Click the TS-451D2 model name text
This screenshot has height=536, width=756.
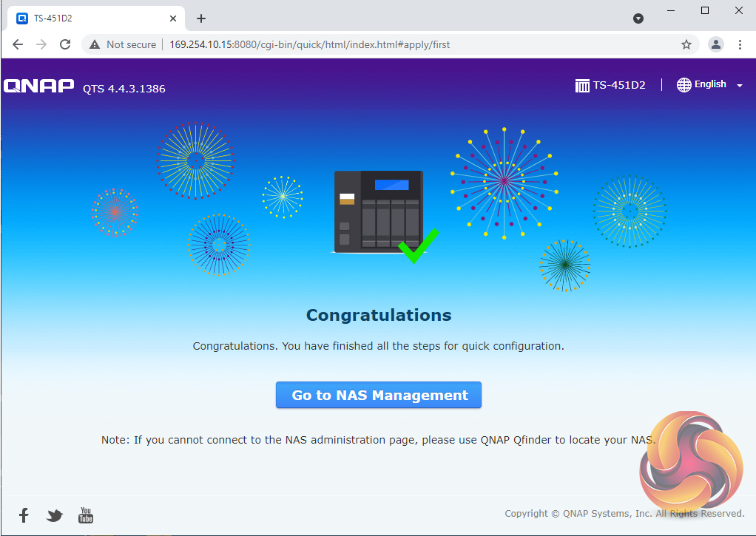click(619, 85)
